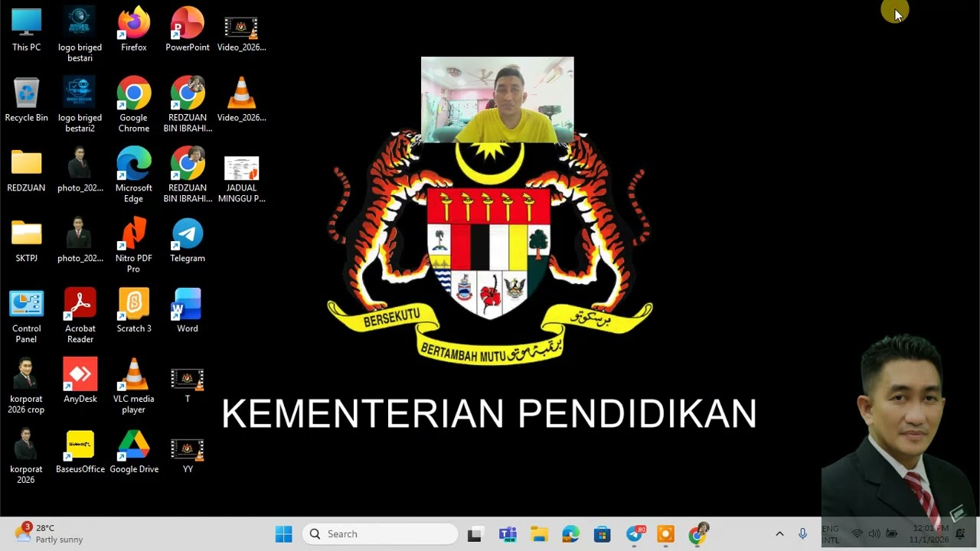
Task: Launch Word from the desktop
Action: coord(187,311)
